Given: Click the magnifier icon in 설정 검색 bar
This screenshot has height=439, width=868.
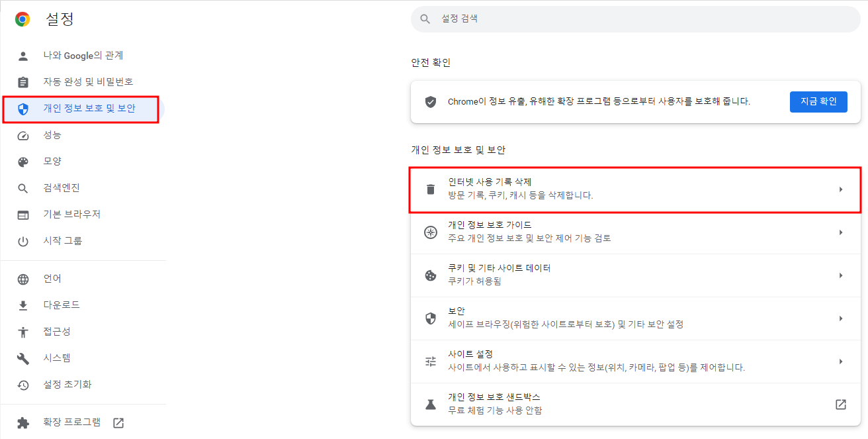Looking at the screenshot, I should point(425,19).
